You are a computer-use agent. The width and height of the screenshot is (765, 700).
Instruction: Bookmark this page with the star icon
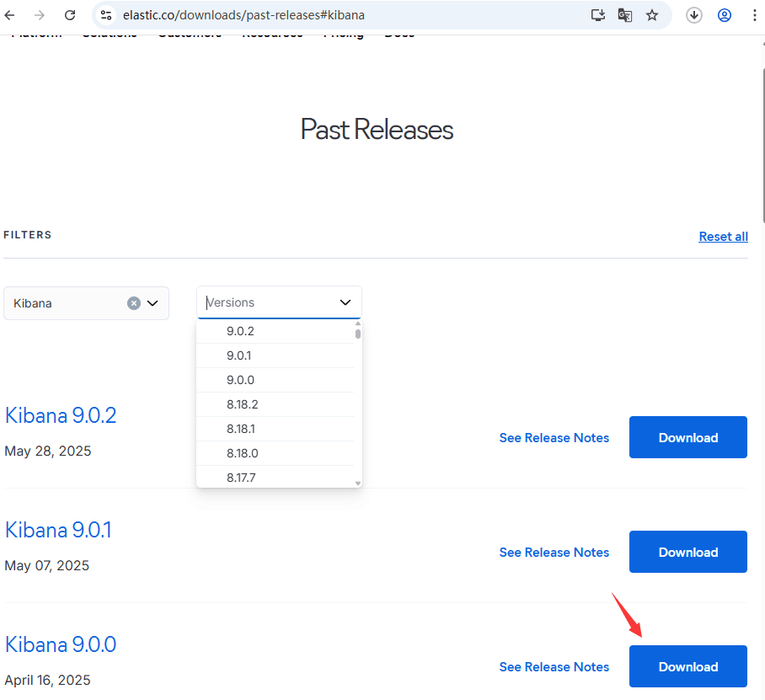pos(652,15)
